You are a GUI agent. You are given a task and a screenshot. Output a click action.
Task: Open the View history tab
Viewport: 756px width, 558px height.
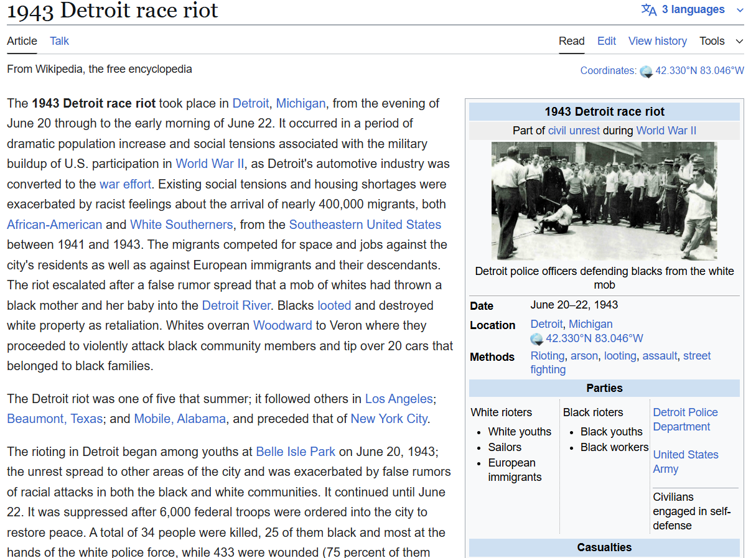click(657, 41)
